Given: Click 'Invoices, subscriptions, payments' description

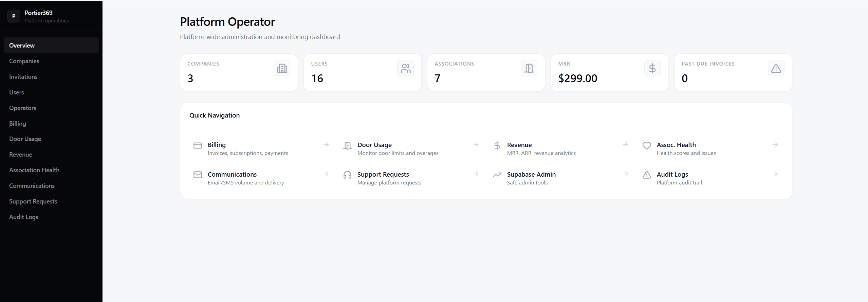Looking at the screenshot, I should click(x=248, y=153).
